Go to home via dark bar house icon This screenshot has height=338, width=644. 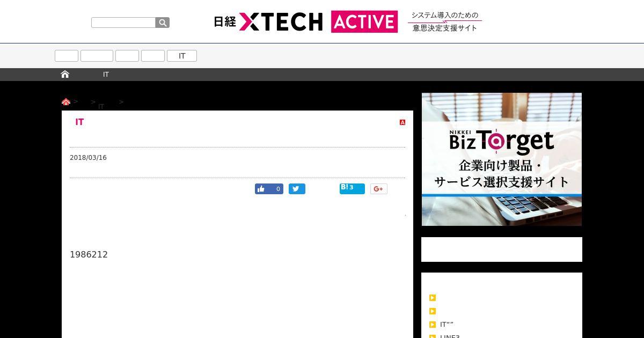point(65,75)
